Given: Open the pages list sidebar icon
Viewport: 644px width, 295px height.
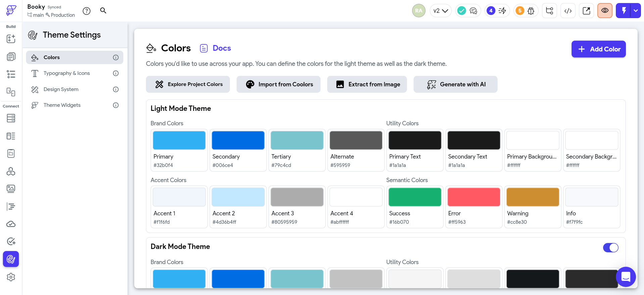Looking at the screenshot, I should [11, 57].
